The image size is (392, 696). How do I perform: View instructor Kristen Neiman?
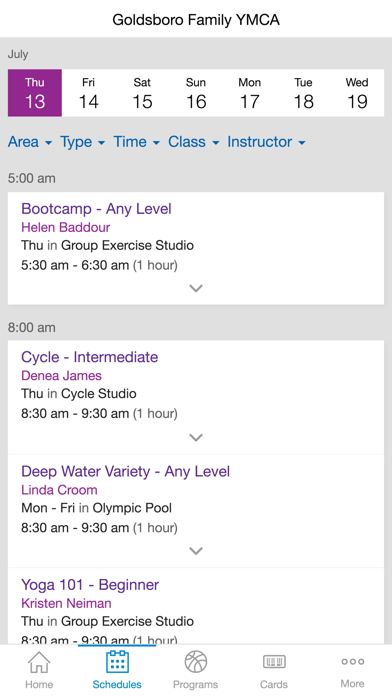(66, 604)
